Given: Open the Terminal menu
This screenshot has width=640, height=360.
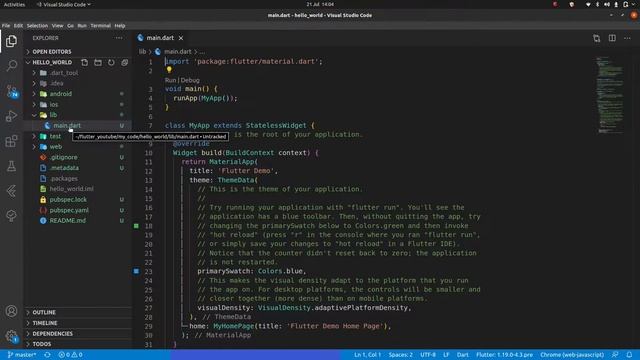Looking at the screenshot, I should (100, 26).
